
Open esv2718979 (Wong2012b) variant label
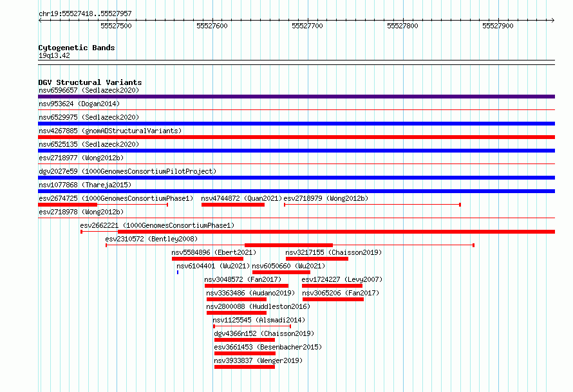click(326, 198)
